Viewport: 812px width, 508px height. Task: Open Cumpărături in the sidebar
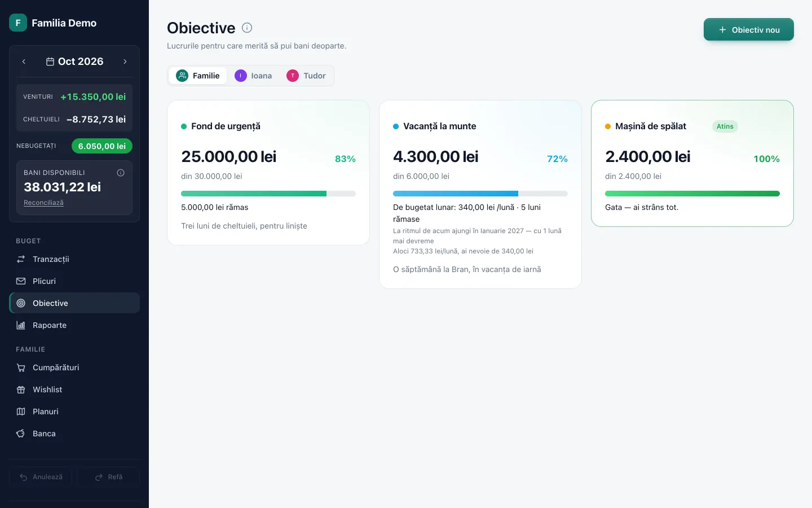(74, 367)
